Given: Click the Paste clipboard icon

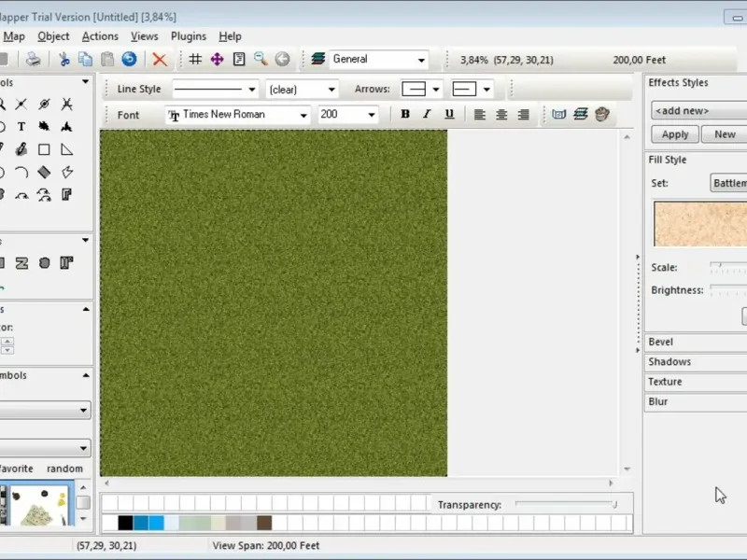Looking at the screenshot, I should (x=107, y=59).
